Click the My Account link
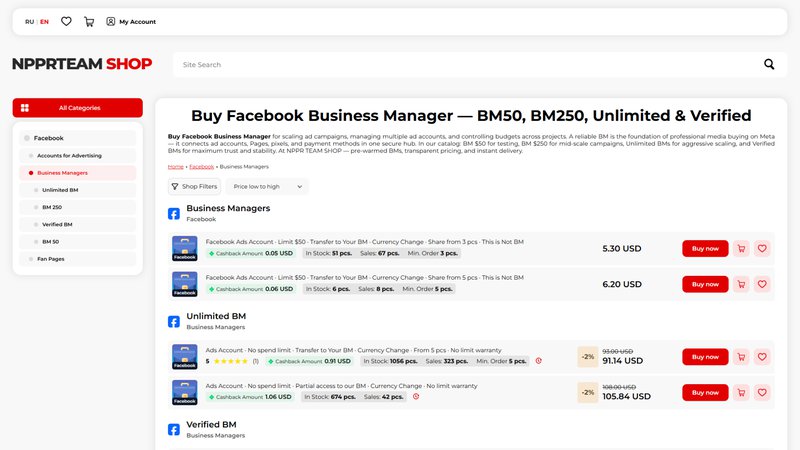This screenshot has height=450, width=800. (x=137, y=21)
